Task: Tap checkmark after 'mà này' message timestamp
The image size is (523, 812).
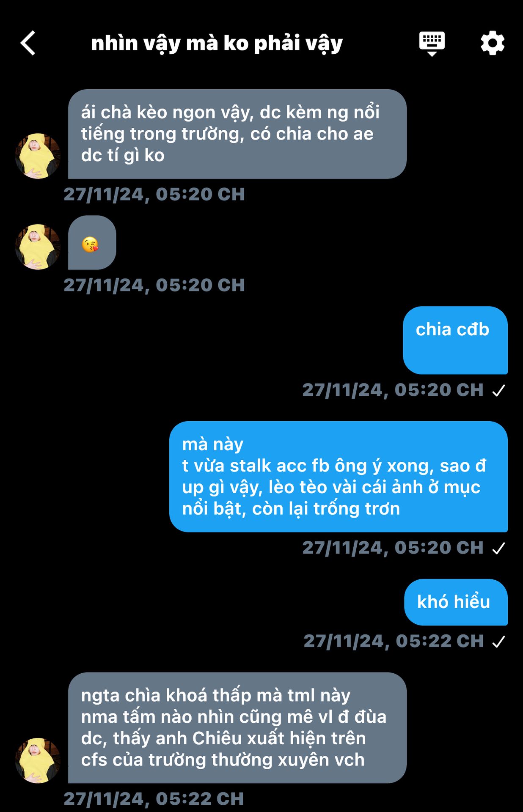Action: click(499, 548)
